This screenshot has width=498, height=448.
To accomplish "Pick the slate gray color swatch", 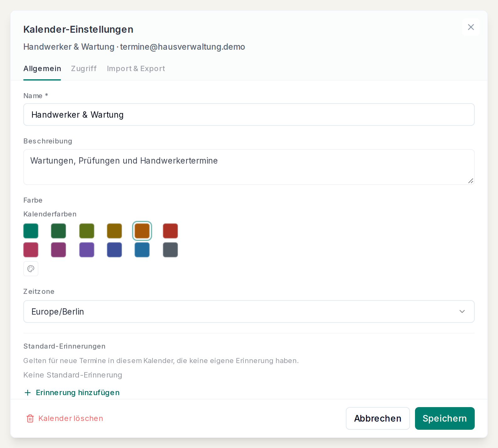I will [170, 250].
